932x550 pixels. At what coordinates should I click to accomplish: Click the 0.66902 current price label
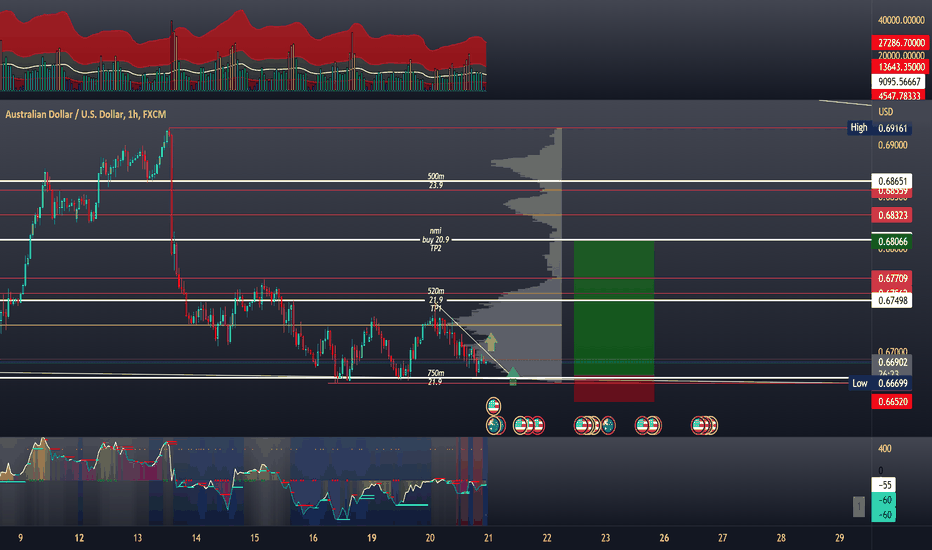pyautogui.click(x=892, y=362)
